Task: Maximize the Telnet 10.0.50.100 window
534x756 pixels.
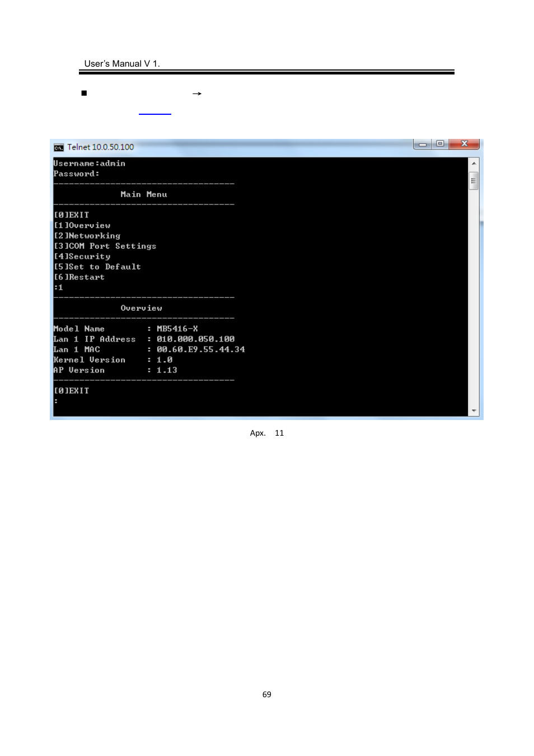Action: (x=441, y=144)
